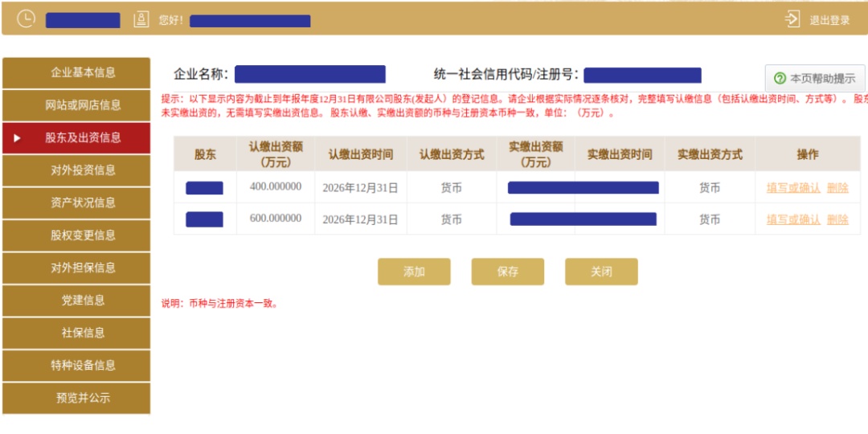Click the 400.000000 subscribed amount cell

(x=276, y=187)
